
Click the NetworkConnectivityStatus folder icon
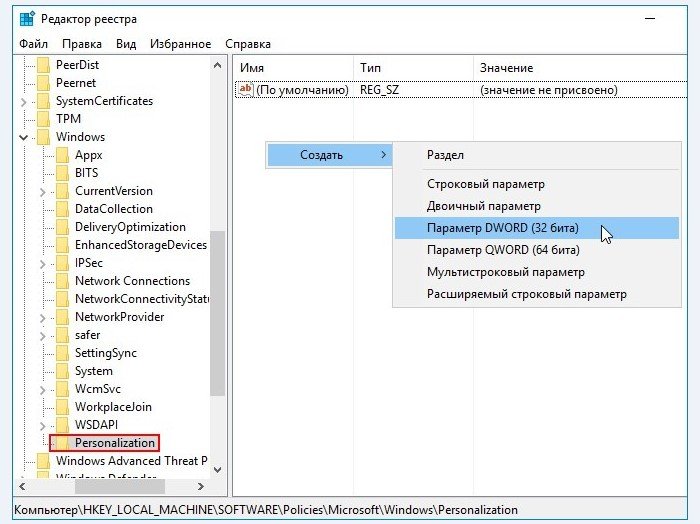tap(62, 299)
